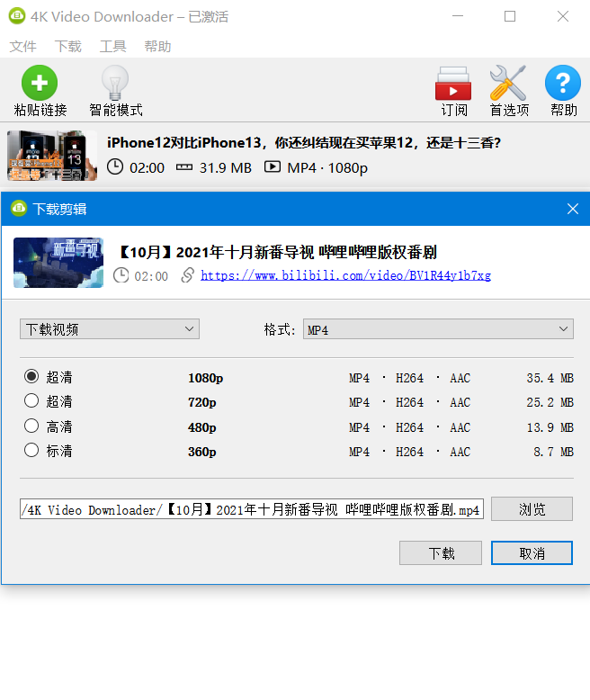Screen dimensions: 590x700
Task: Open the bilibili video URL link
Action: click(x=345, y=276)
